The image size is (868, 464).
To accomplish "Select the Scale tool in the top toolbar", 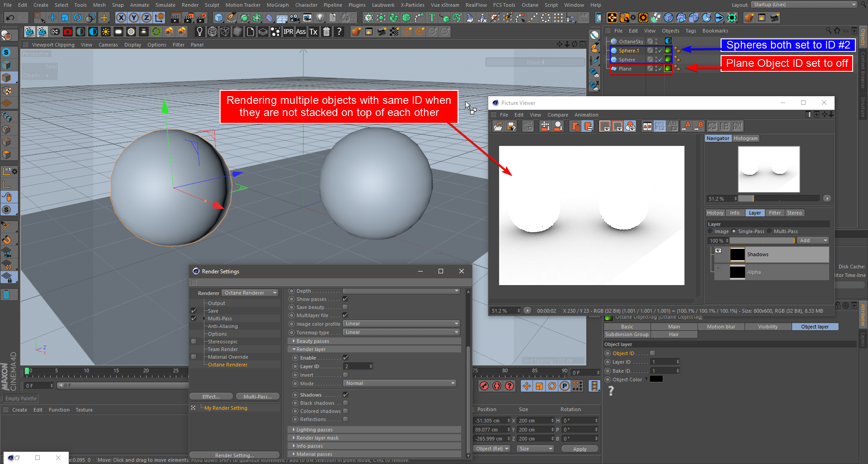I will pyautogui.click(x=65, y=18).
